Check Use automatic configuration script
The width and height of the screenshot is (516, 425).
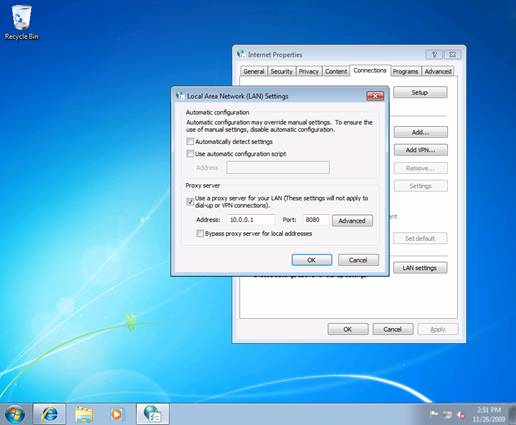pyautogui.click(x=190, y=154)
